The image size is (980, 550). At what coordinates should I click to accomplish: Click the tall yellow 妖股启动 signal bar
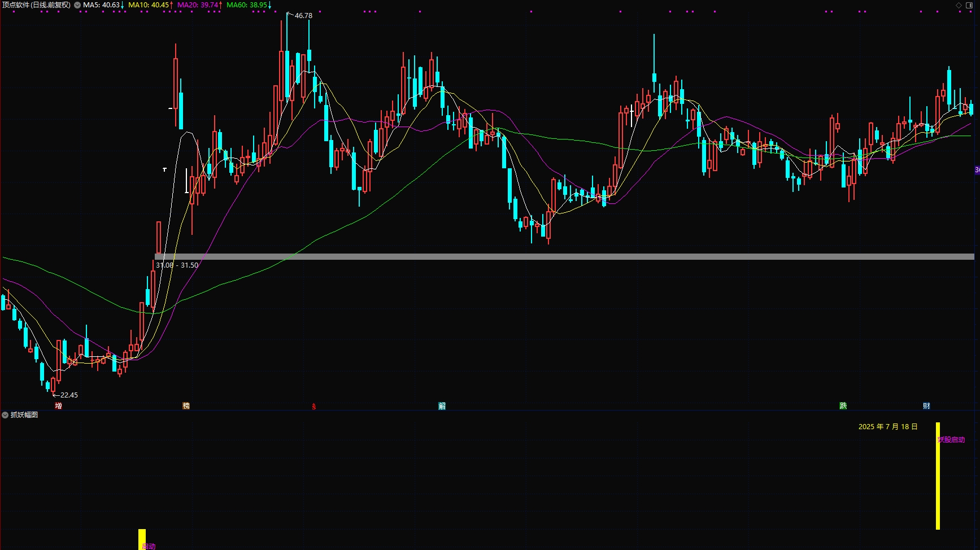tap(938, 476)
